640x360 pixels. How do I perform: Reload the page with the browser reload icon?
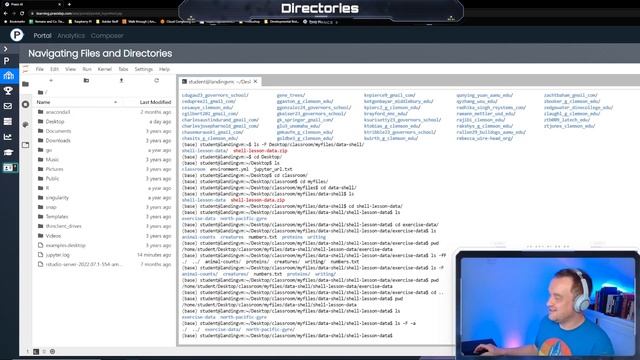(x=22, y=13)
